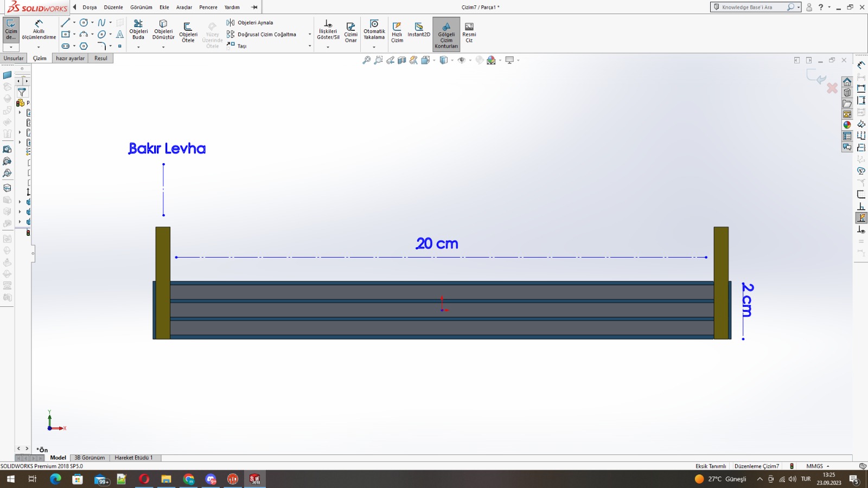Toggle Instant2D mode

pyautogui.click(x=419, y=30)
